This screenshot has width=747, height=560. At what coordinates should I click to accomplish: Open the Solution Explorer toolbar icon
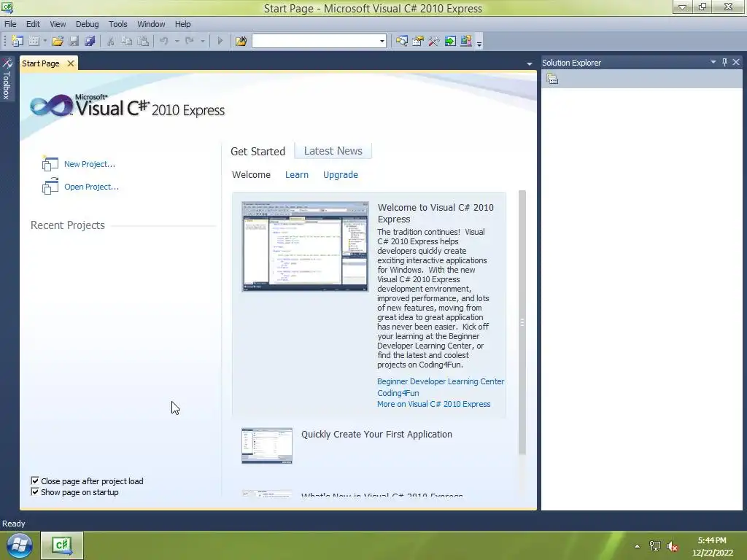pyautogui.click(x=402, y=42)
